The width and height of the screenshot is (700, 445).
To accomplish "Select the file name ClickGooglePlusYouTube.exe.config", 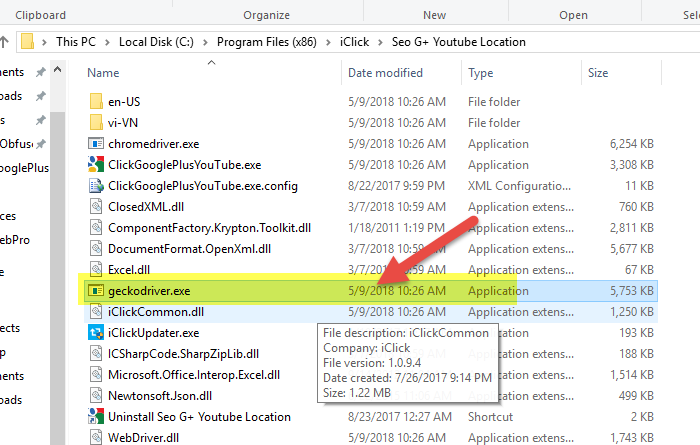I will click(203, 185).
